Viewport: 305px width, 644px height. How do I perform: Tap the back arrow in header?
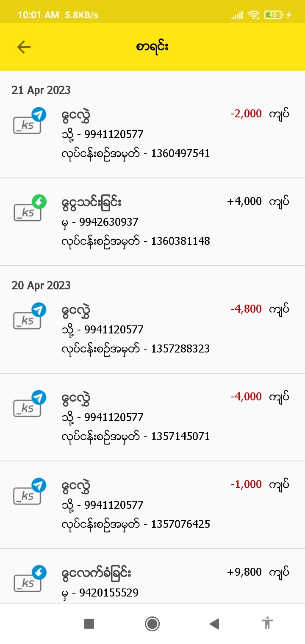[24, 47]
